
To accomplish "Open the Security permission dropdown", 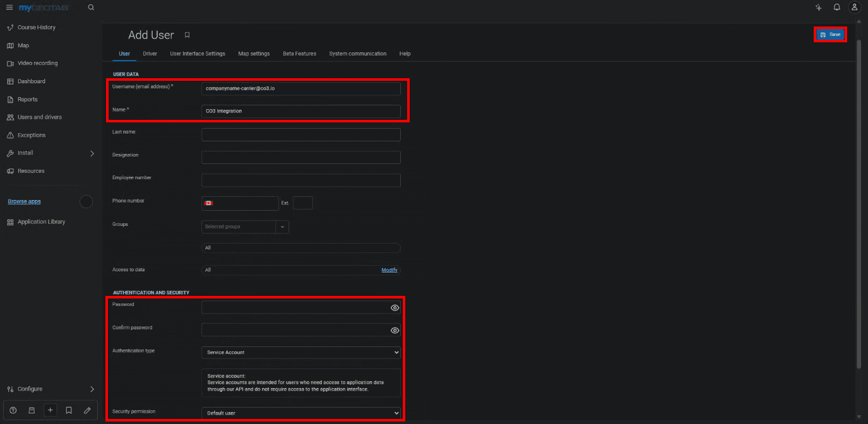I will (x=301, y=413).
